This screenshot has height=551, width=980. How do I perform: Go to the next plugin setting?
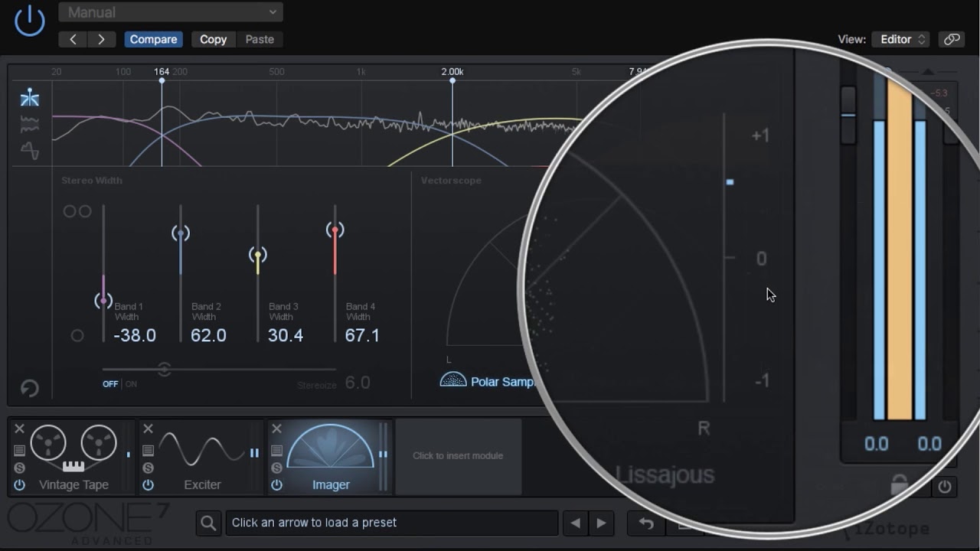(x=101, y=39)
